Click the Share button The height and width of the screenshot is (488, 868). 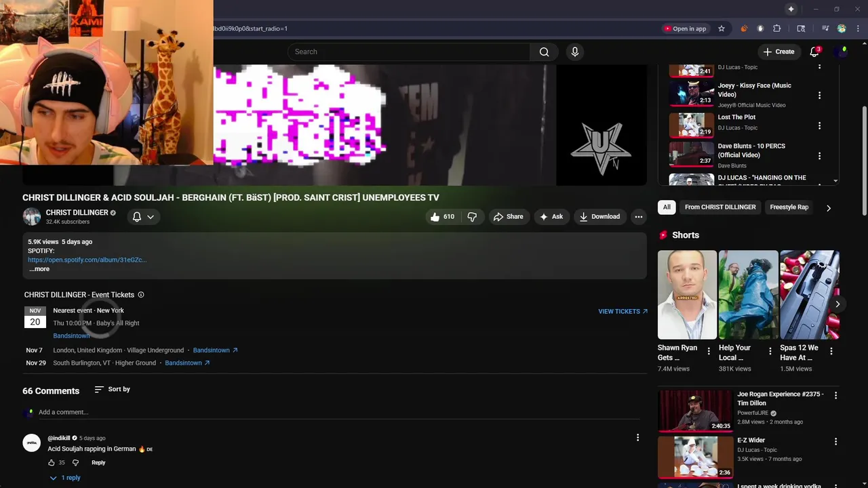tap(508, 217)
